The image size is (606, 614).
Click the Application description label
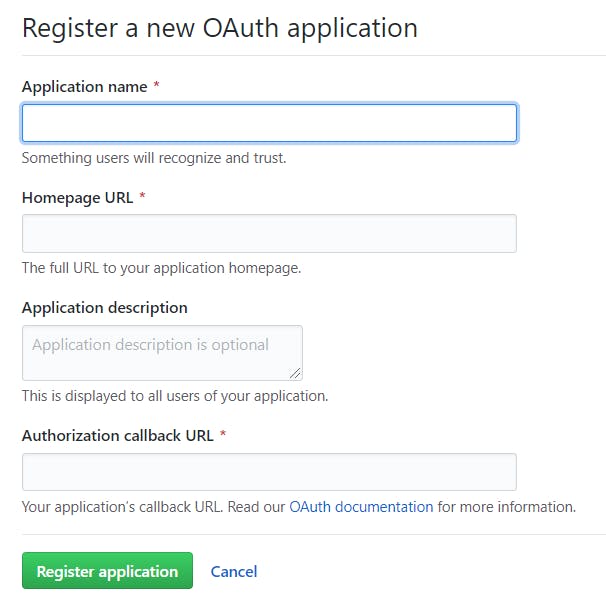105,307
